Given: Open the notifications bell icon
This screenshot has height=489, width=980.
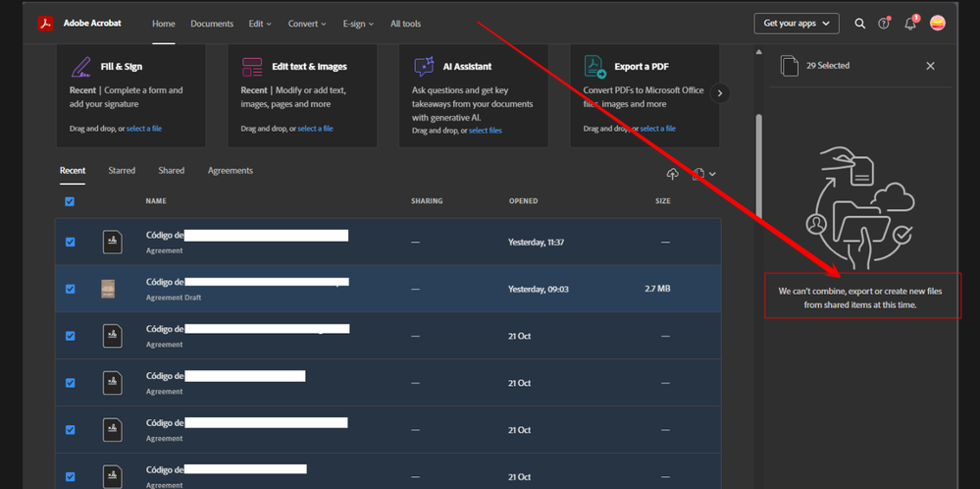Looking at the screenshot, I should pyautogui.click(x=910, y=24).
